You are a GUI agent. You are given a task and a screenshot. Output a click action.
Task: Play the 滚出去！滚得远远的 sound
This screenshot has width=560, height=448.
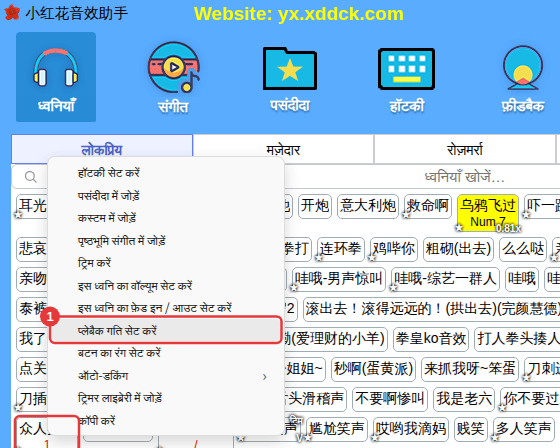coord(431,308)
